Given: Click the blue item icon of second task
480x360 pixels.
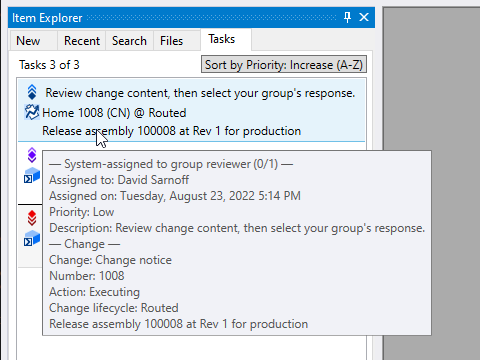Looking at the screenshot, I should (x=32, y=175).
